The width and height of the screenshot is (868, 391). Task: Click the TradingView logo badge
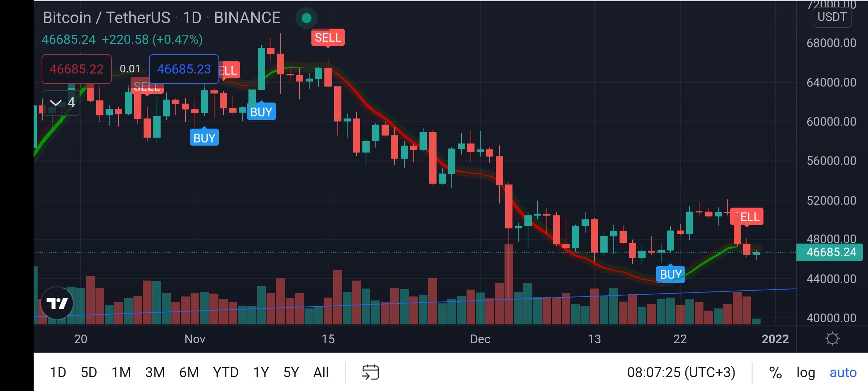[57, 303]
